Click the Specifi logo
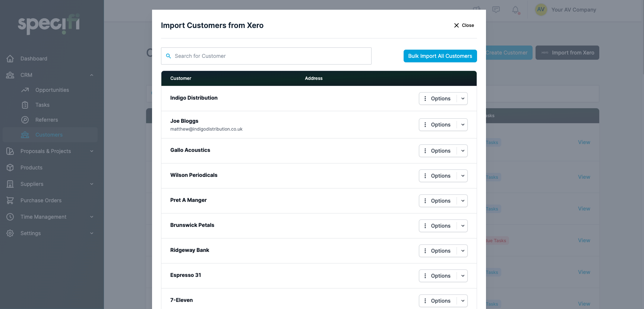This screenshot has height=309, width=644. click(x=49, y=24)
